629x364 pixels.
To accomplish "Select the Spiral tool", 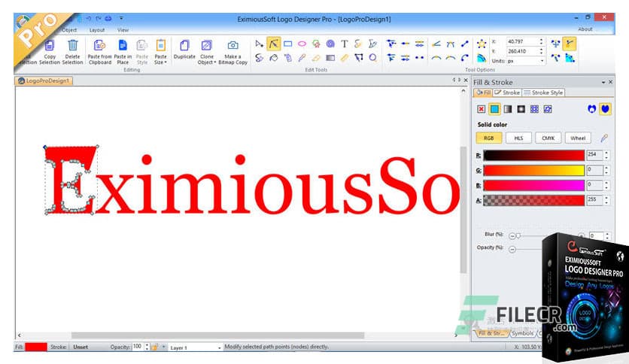I will tap(330, 44).
